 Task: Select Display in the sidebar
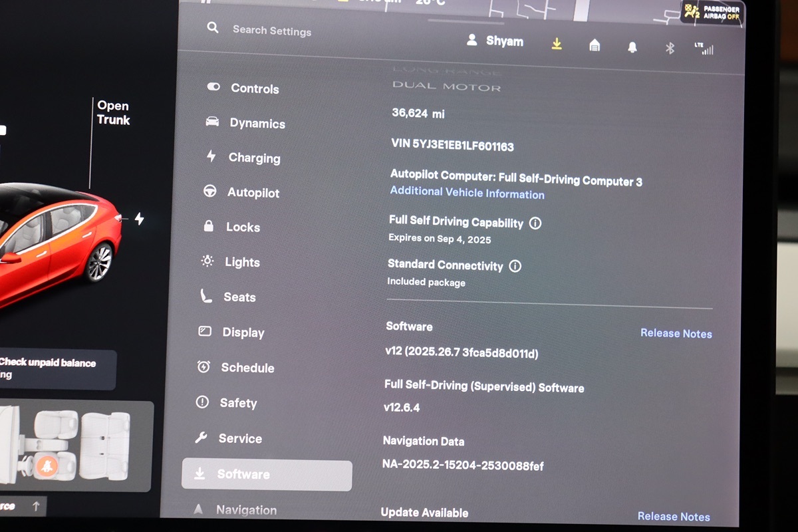pos(242,332)
